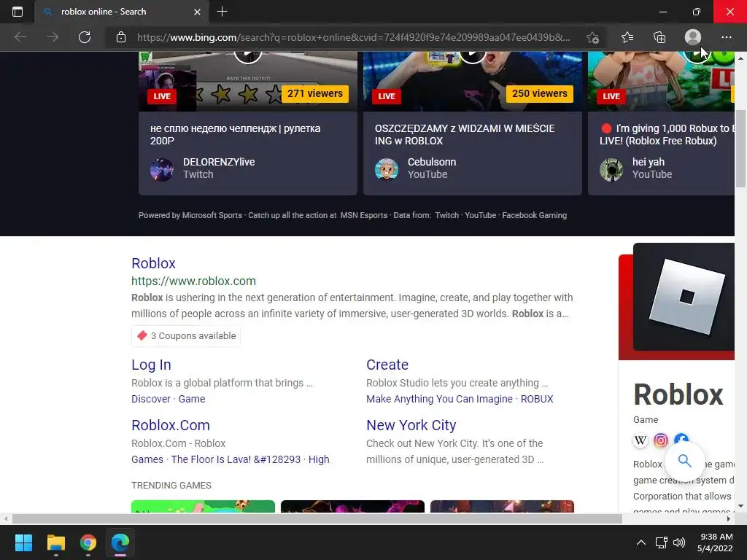Click the Twitch data source link
Image resolution: width=747 pixels, height=560 pixels.
[x=447, y=215]
